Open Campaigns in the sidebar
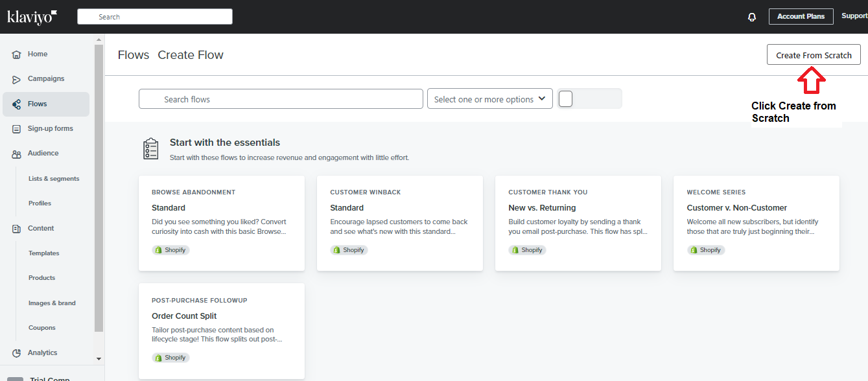Image resolution: width=868 pixels, height=381 pixels. [46, 79]
